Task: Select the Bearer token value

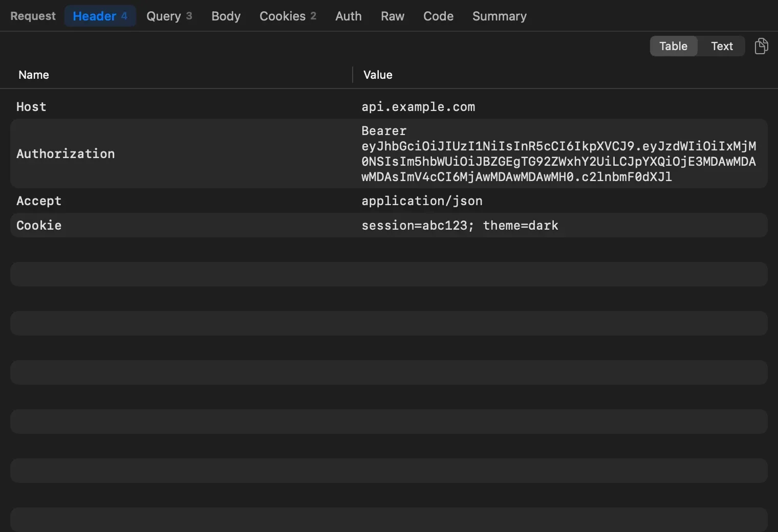Action: pyautogui.click(x=558, y=153)
